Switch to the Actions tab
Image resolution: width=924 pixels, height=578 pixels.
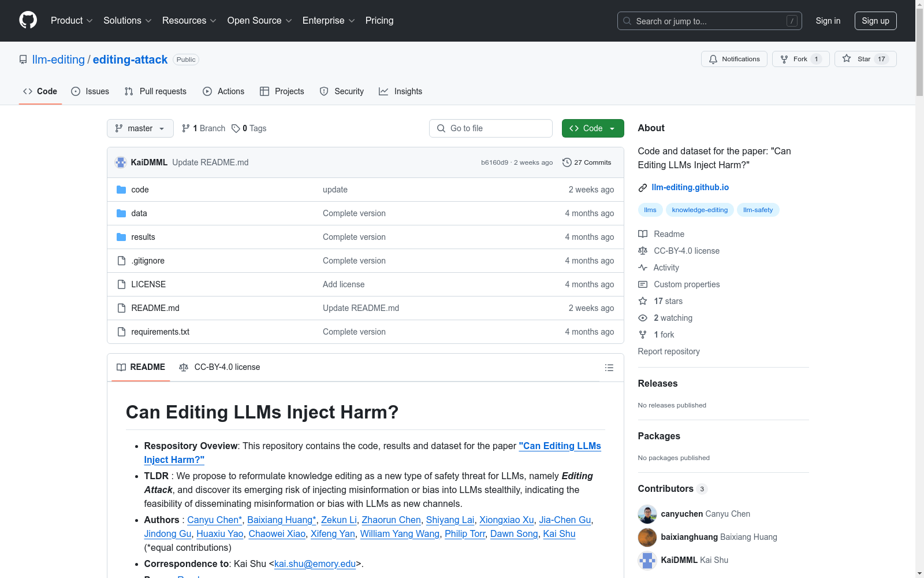[223, 91]
